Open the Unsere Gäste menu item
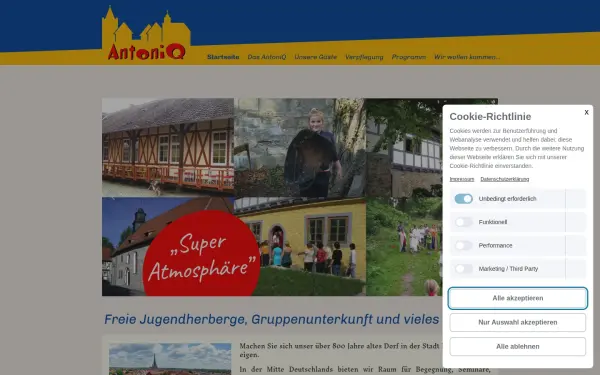This screenshot has height=375, width=600. (x=316, y=57)
